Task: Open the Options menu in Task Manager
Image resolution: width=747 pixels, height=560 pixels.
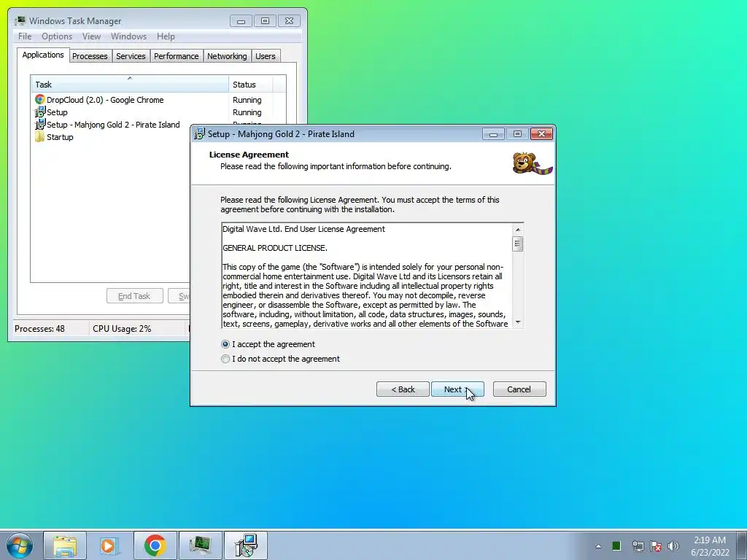Action: tap(57, 36)
